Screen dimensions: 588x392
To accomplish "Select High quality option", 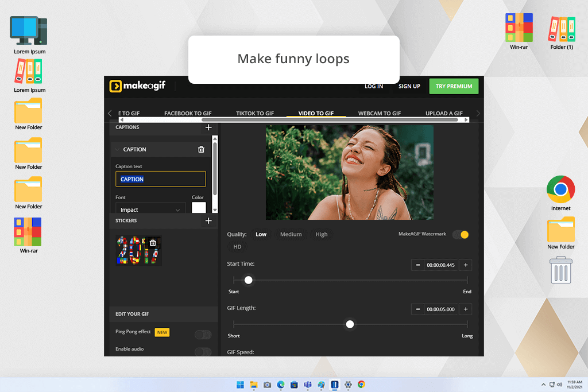I will coord(322,234).
